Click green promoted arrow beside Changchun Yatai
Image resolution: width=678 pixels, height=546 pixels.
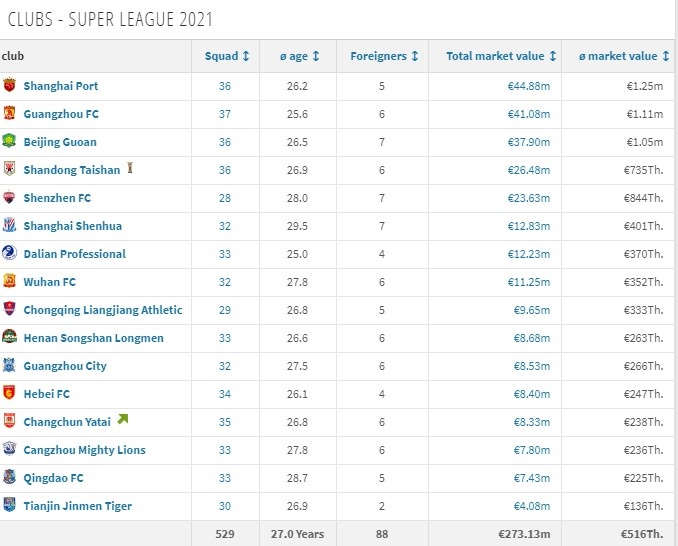[123, 419]
